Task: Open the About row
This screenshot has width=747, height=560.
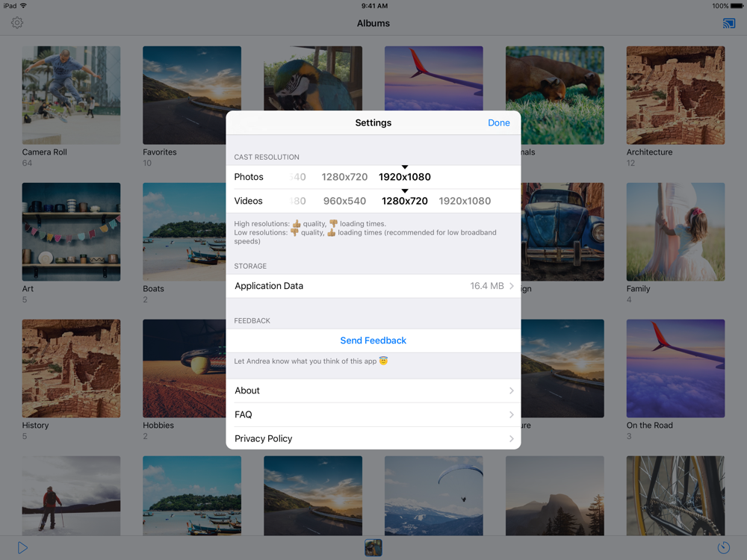Action: coord(373,391)
